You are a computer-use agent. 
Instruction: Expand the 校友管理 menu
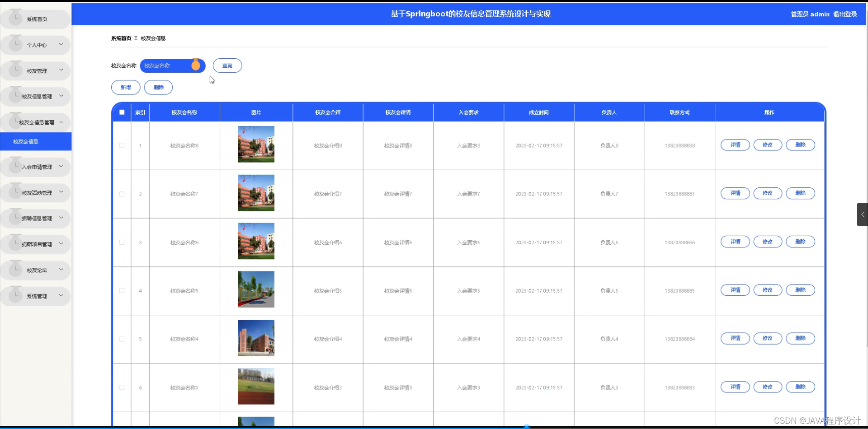[36, 70]
